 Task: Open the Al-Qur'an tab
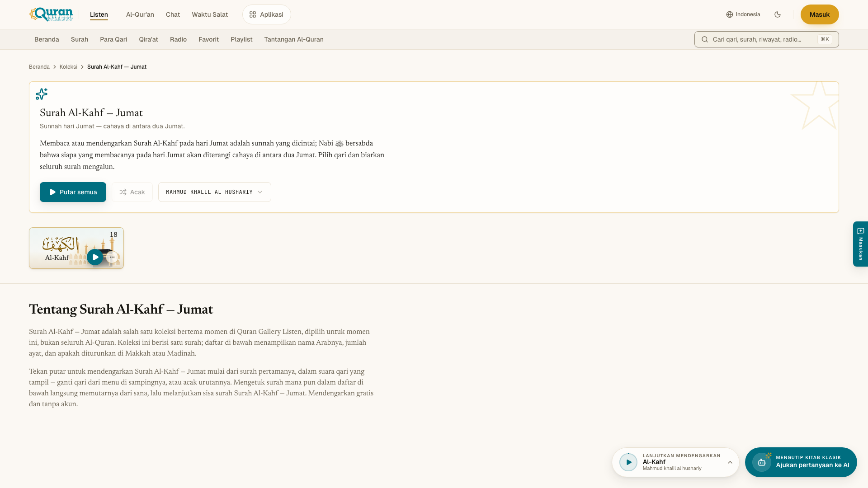[140, 14]
